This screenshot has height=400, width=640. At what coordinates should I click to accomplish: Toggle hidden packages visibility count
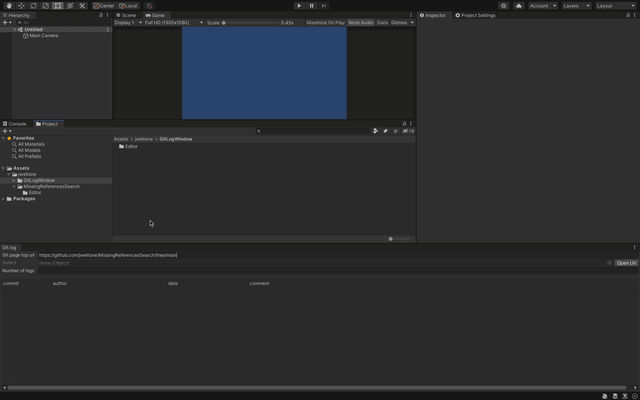coord(408,131)
